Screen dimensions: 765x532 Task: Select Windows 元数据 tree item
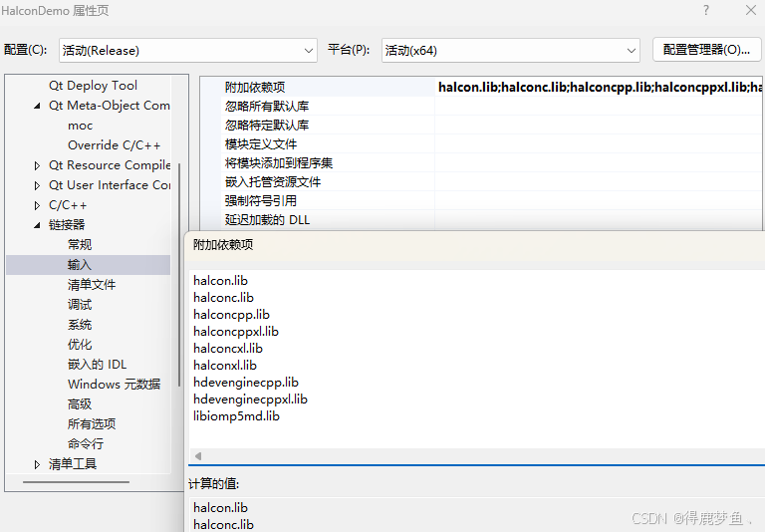pos(115,385)
